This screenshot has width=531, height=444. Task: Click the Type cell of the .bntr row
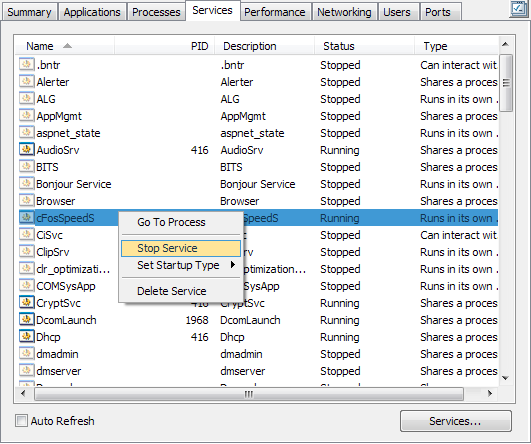tap(459, 65)
